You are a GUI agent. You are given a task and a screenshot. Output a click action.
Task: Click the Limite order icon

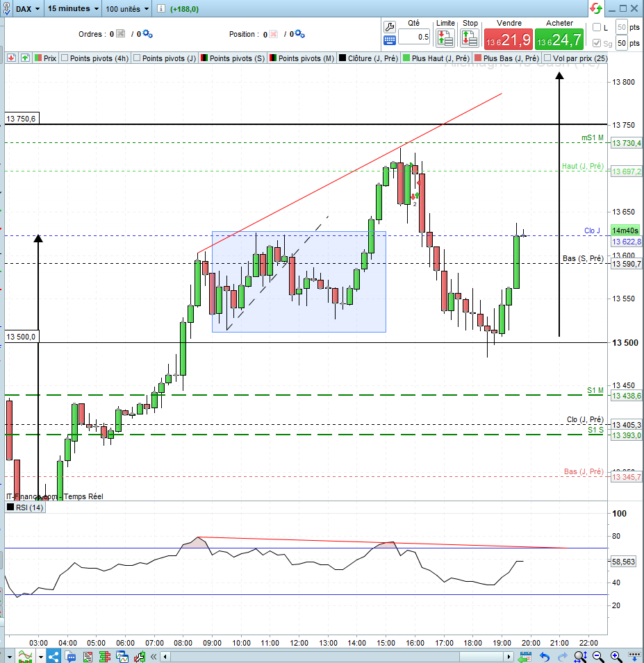click(445, 38)
